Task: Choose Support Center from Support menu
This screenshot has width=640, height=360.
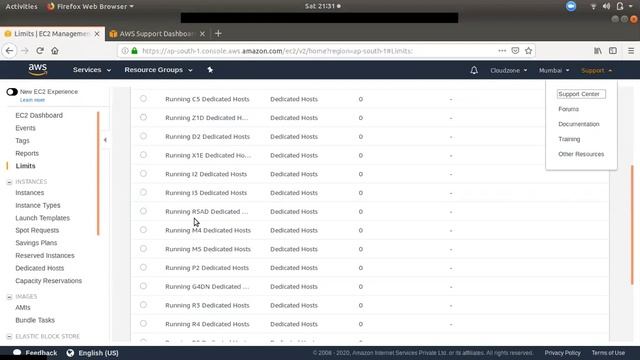Action: pyautogui.click(x=581, y=94)
